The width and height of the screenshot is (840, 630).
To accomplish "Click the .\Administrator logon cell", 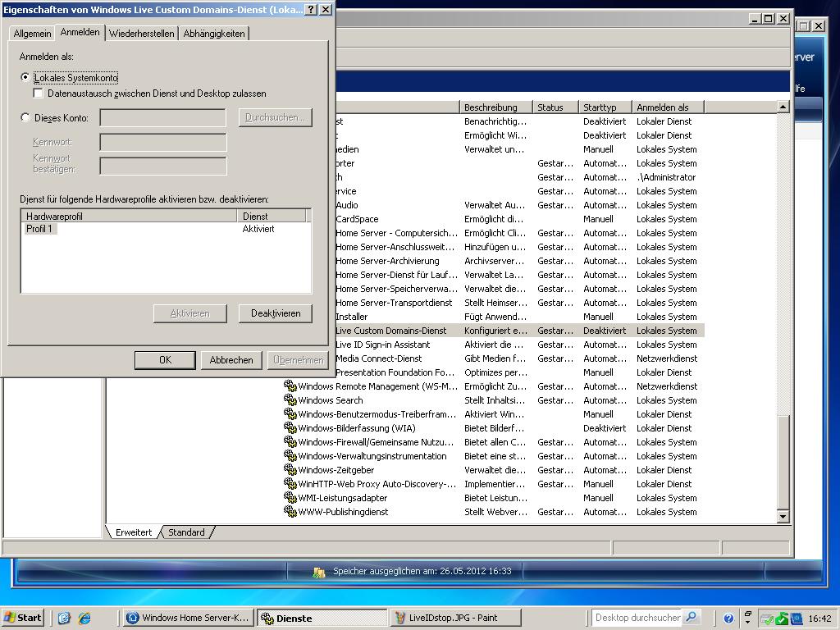I will click(x=666, y=177).
